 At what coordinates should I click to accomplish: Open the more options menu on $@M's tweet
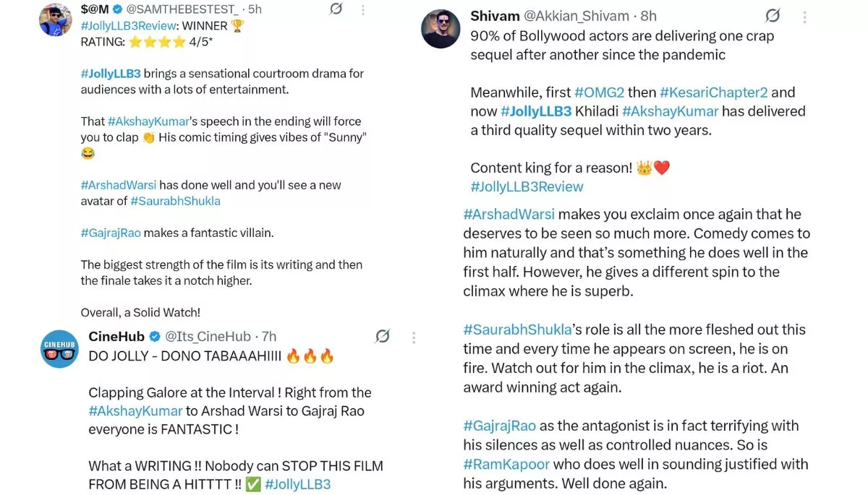[363, 9]
